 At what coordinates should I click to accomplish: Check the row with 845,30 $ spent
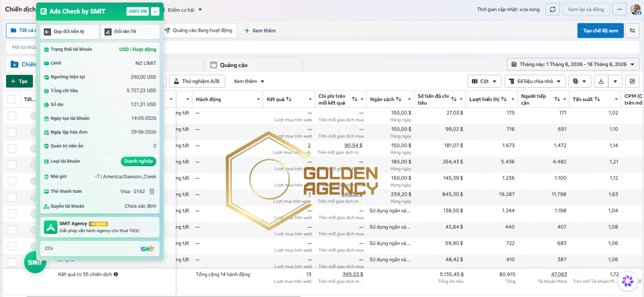[x=12, y=197]
